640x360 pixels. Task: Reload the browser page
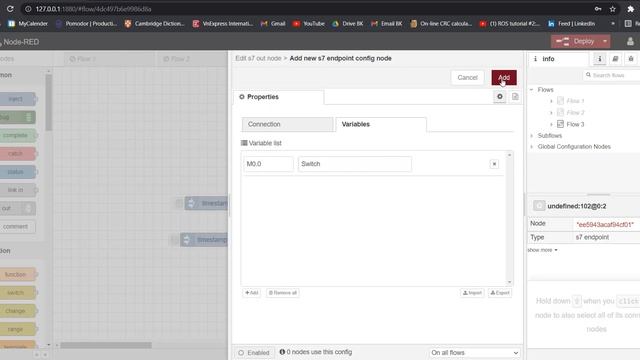point(10,9)
